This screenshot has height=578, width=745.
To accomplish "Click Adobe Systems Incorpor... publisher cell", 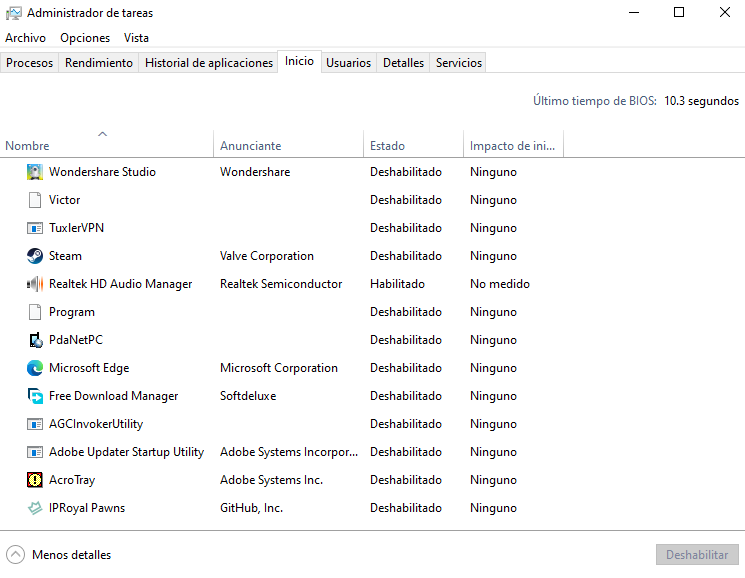I will coord(289,452).
